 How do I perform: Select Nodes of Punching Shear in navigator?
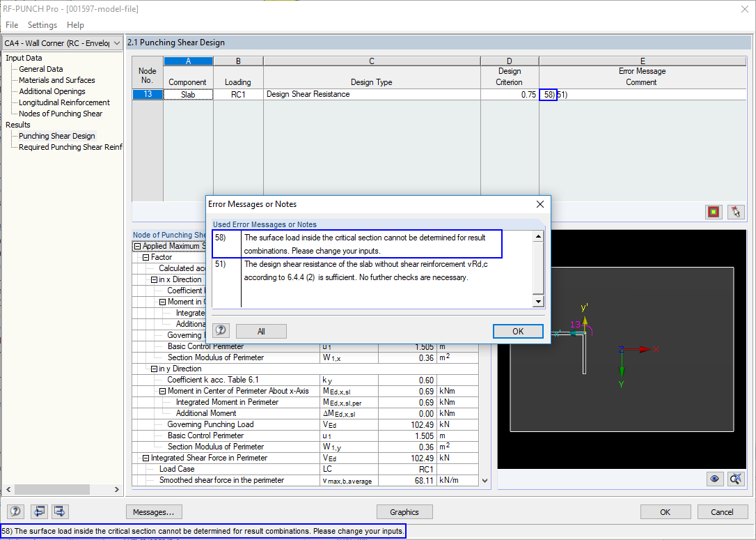[x=61, y=114]
